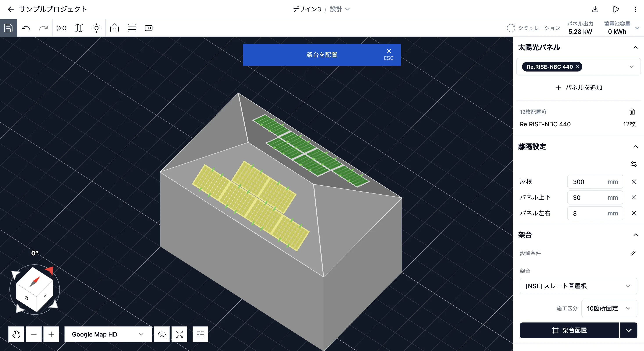
Task: Click the 5.28 kW panel output value
Action: coord(580,32)
